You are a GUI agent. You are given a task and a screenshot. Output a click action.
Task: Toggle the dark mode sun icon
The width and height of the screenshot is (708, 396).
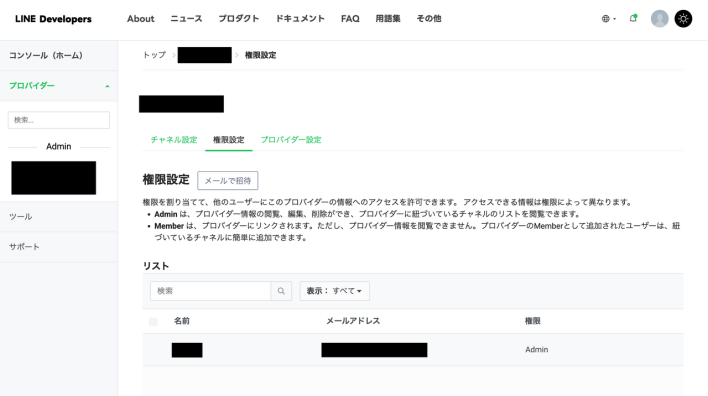pyautogui.click(x=683, y=19)
